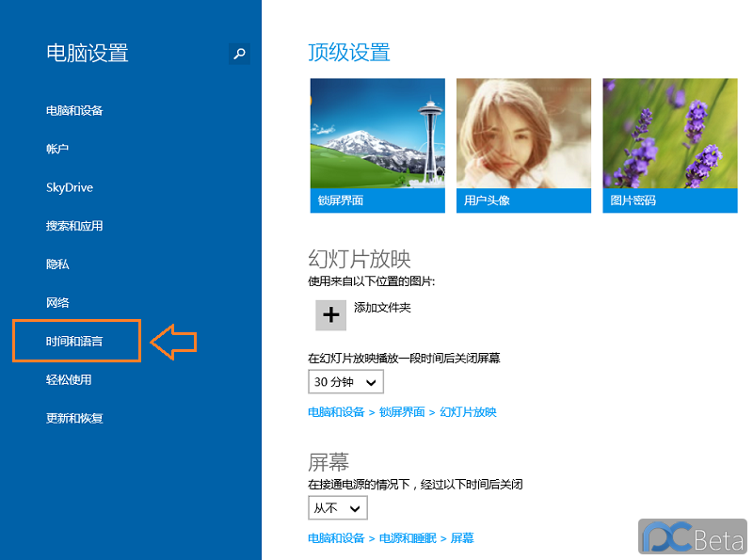Click 电脑和设备 link before 电源和睡眠
Screen dimensions: 753x560
(336, 538)
